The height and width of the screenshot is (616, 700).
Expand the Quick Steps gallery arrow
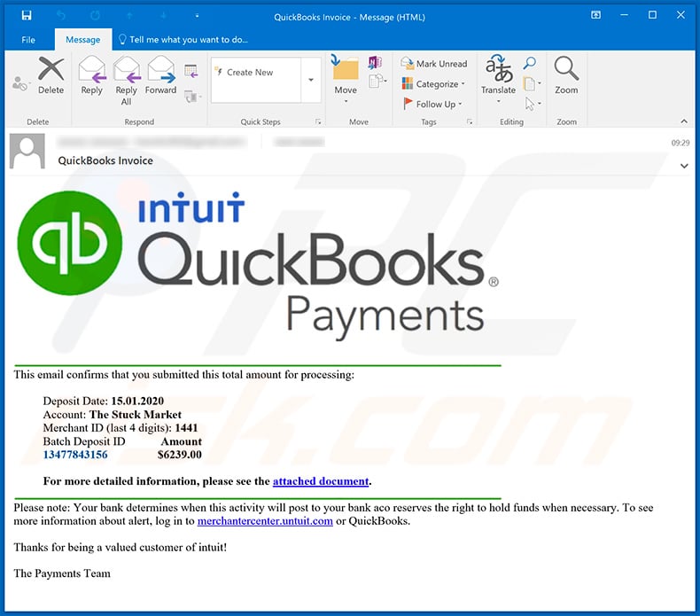point(311,80)
